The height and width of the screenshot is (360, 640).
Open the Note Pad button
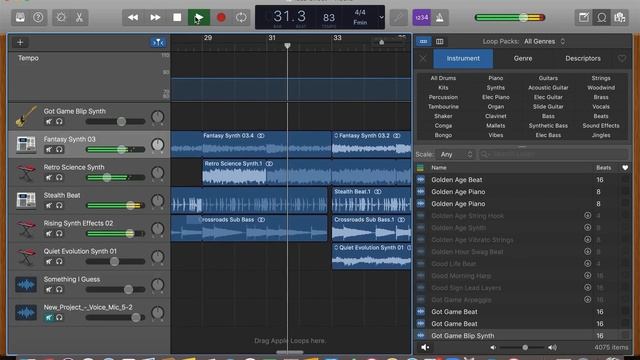coord(584,18)
